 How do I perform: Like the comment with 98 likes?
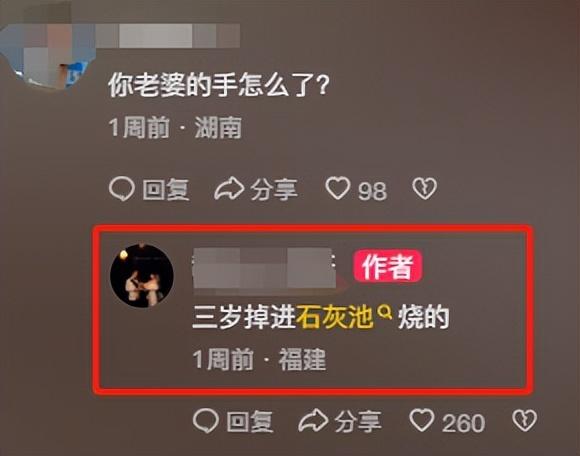(x=338, y=188)
